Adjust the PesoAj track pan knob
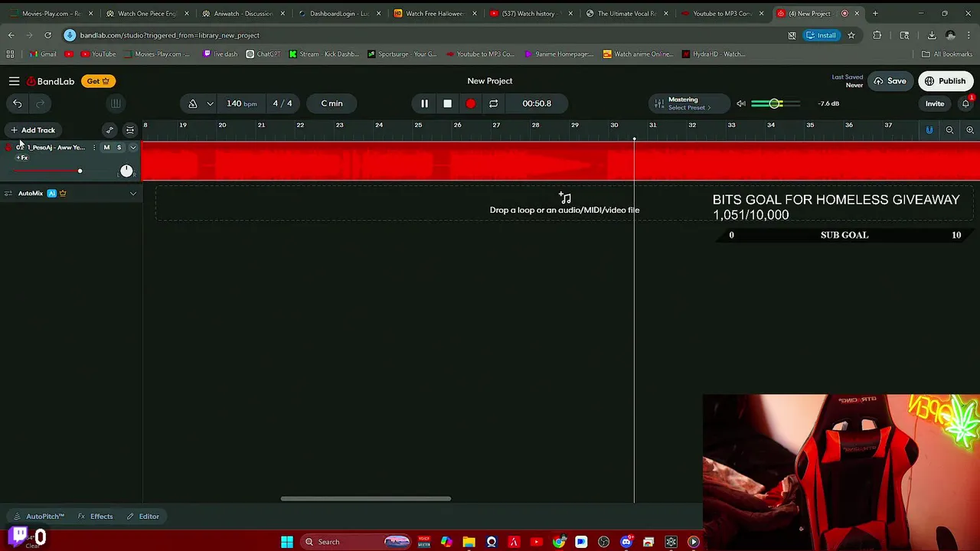The image size is (980, 551). click(126, 171)
